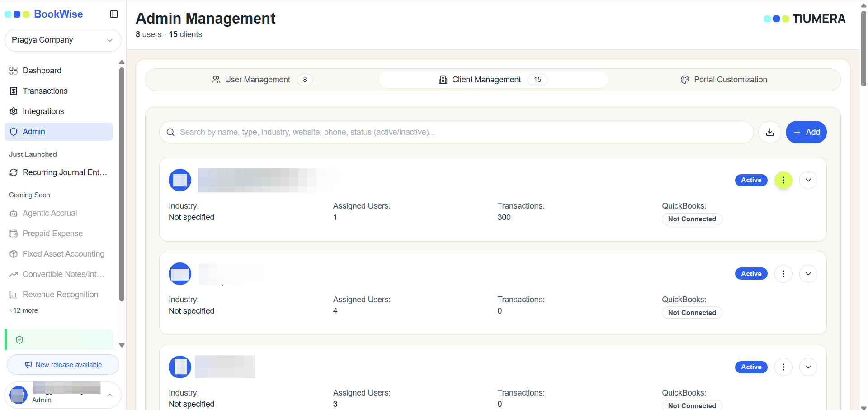Open the Pragya Company selector dropdown
The image size is (868, 410).
pyautogui.click(x=63, y=40)
